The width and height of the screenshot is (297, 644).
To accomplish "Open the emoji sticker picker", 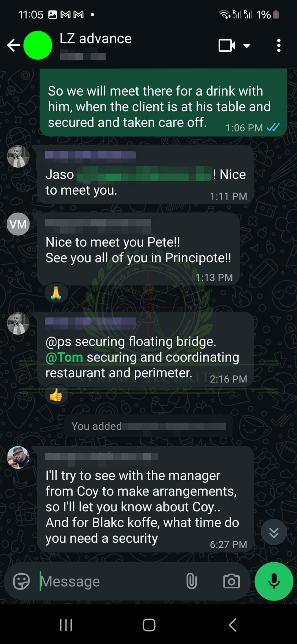I will point(21,581).
